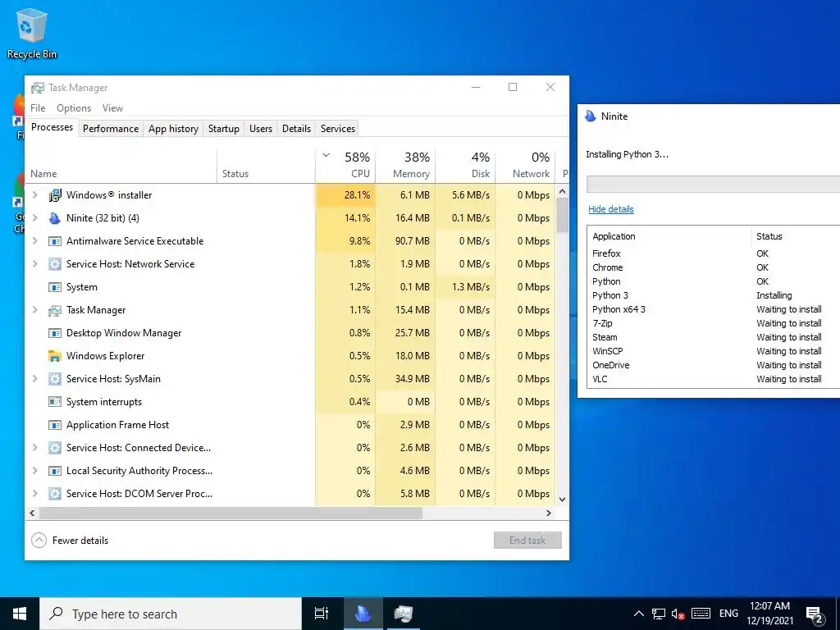This screenshot has width=840, height=630.
Task: Expand Service Host: Connected Device row
Action: 35,448
